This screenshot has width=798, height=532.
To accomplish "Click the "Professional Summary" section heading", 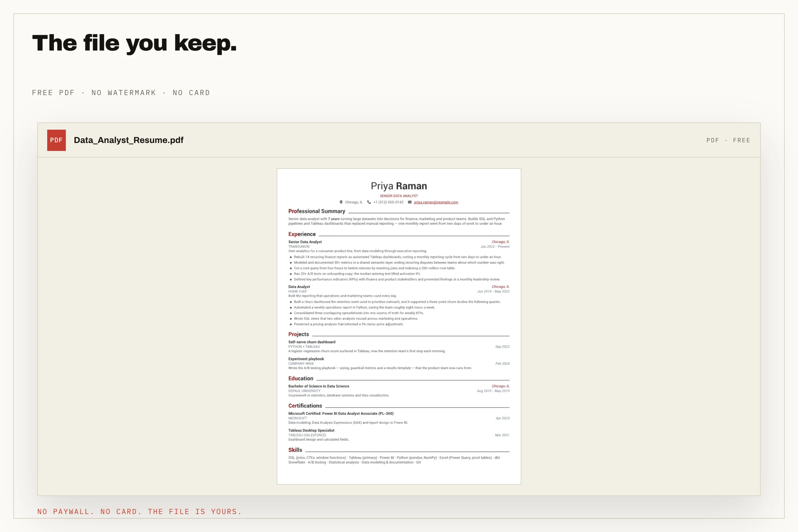I will tap(317, 211).
